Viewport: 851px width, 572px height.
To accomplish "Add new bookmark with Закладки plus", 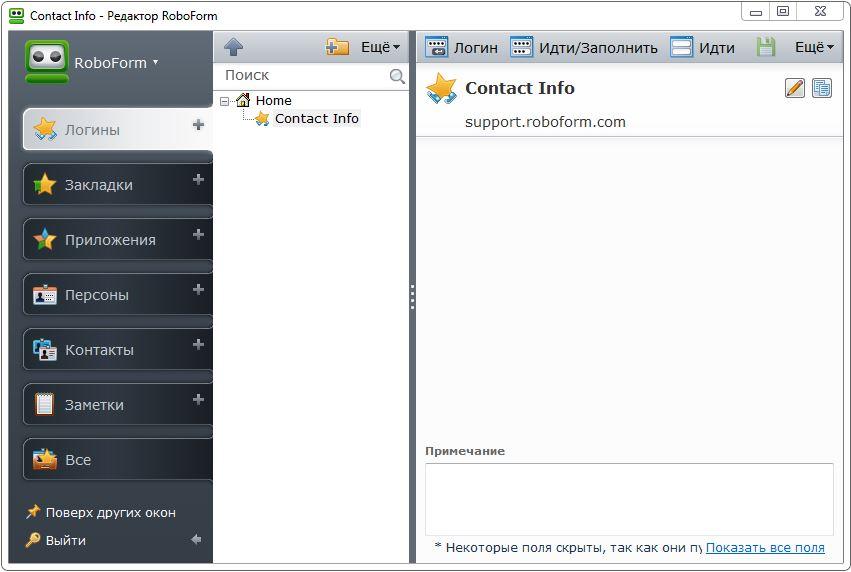I will coord(198,180).
